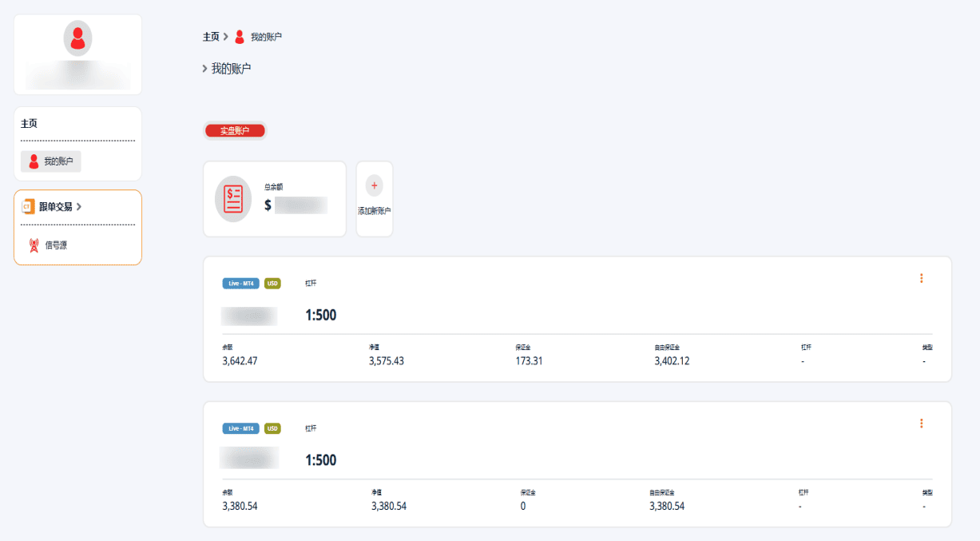Open first account's three-dot menu

coord(921,278)
